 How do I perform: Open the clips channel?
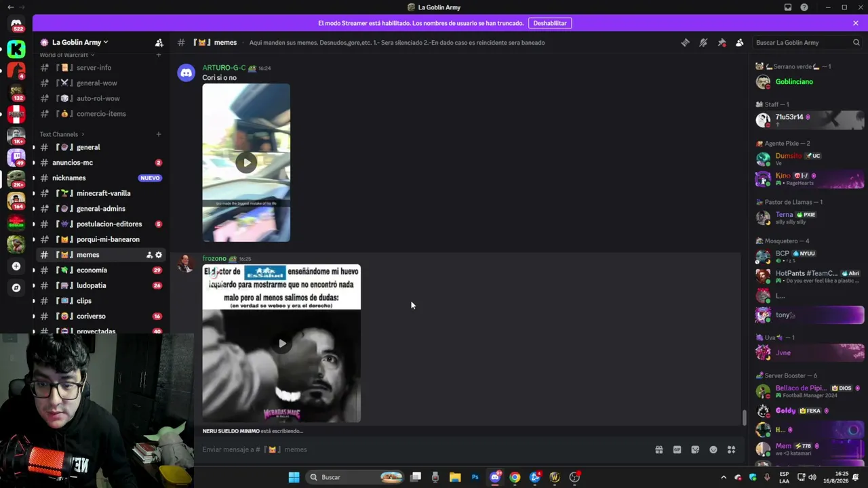[101, 301]
